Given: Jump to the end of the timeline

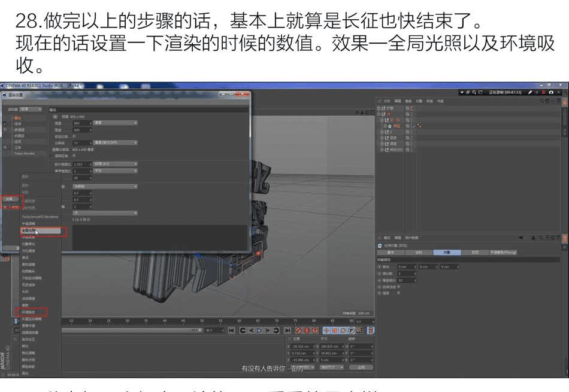Looking at the screenshot, I should 287,330.
